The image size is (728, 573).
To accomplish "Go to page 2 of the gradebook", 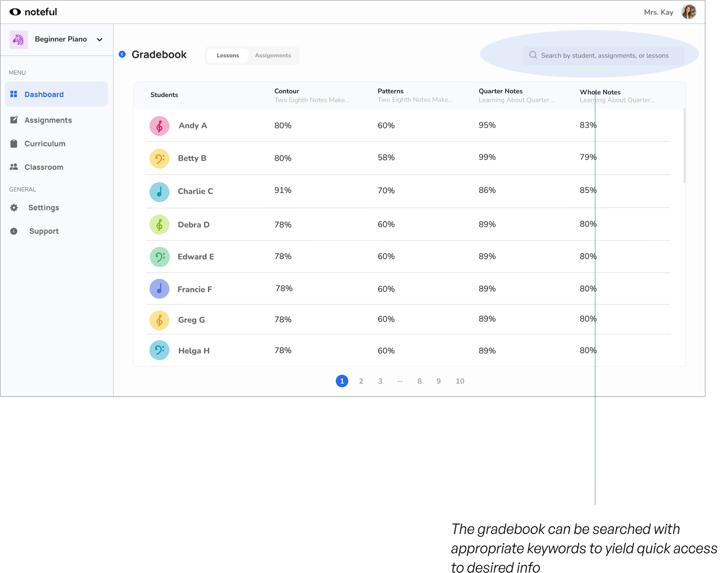I will [x=361, y=381].
